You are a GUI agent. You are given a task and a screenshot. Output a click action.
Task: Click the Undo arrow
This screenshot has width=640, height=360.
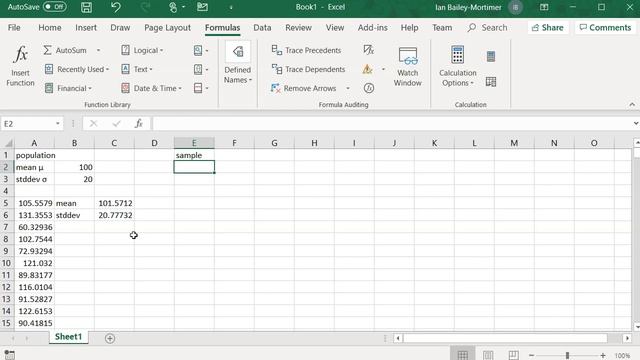point(116,7)
